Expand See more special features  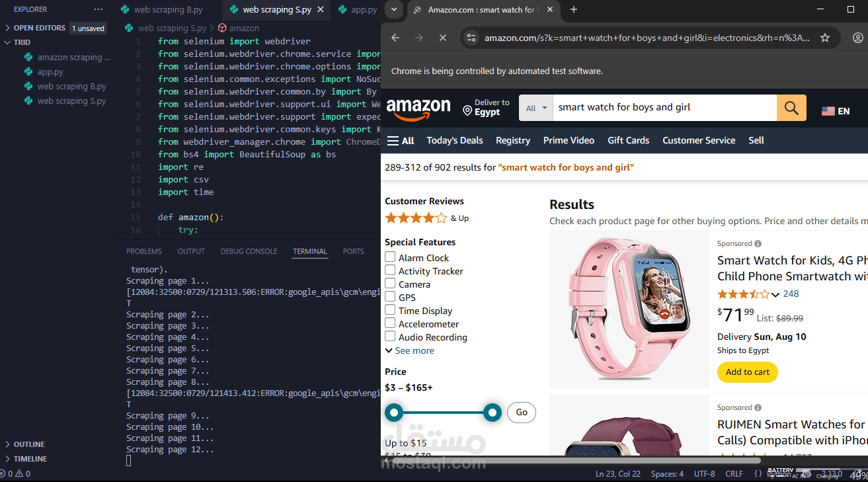(410, 350)
